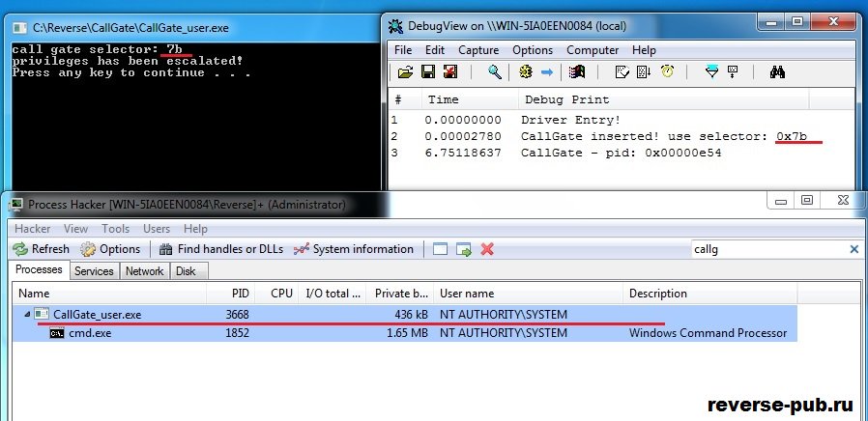Open System information in Process Hacker
868x421 pixels.
353,249
